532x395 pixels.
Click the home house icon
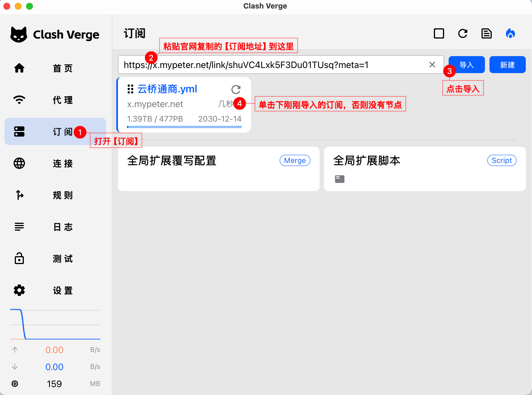19,68
